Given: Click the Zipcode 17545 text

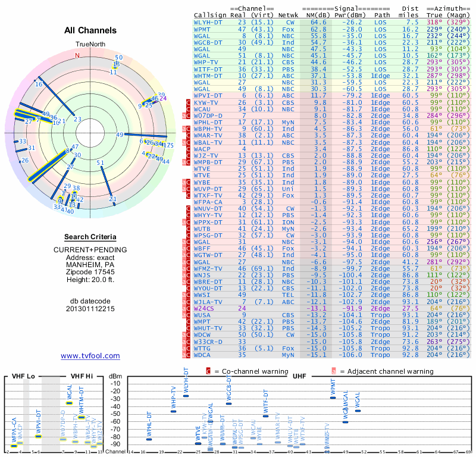Looking at the screenshot, I should click(90, 272).
